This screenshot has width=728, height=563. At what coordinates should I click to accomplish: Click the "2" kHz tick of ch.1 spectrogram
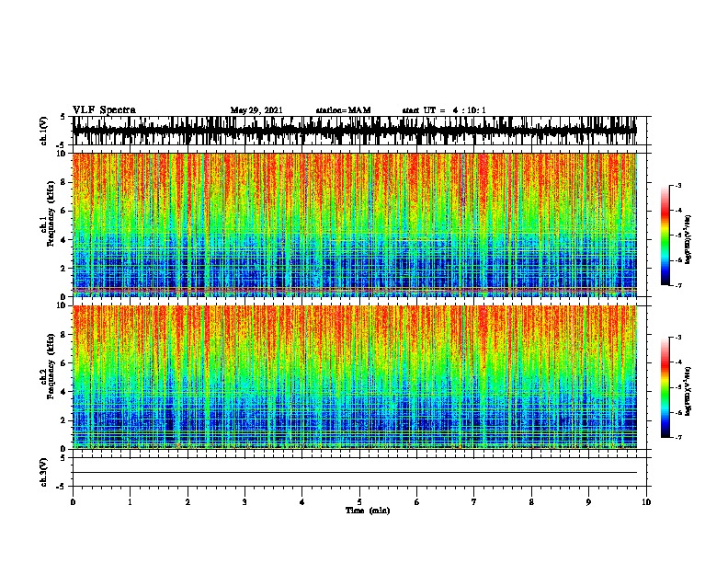click(64, 269)
